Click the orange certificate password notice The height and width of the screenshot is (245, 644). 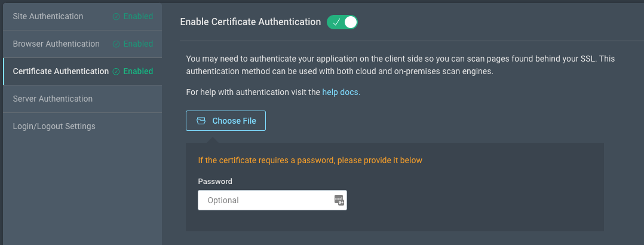(310, 160)
